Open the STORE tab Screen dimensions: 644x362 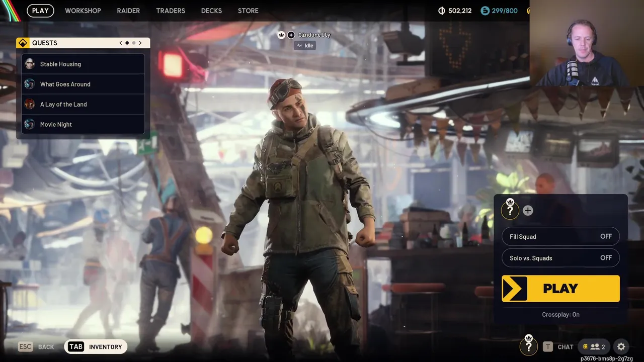(248, 11)
